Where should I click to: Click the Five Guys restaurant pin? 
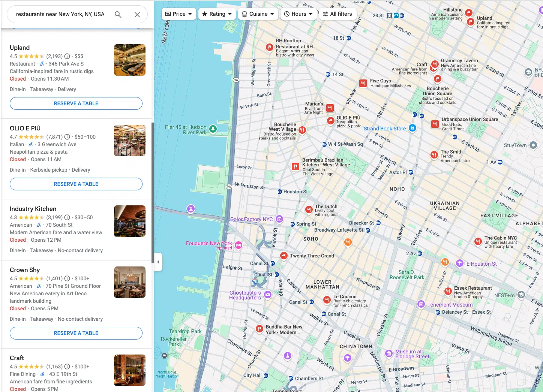click(x=363, y=83)
